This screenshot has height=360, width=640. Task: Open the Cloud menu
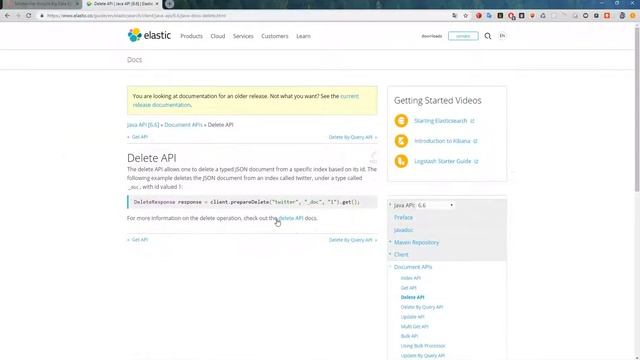click(x=218, y=36)
